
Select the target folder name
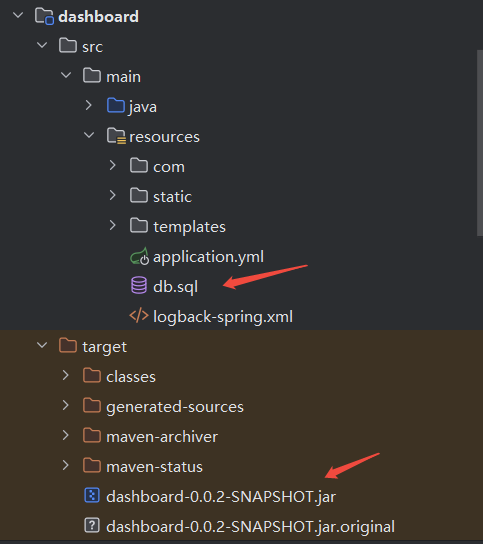tap(104, 347)
